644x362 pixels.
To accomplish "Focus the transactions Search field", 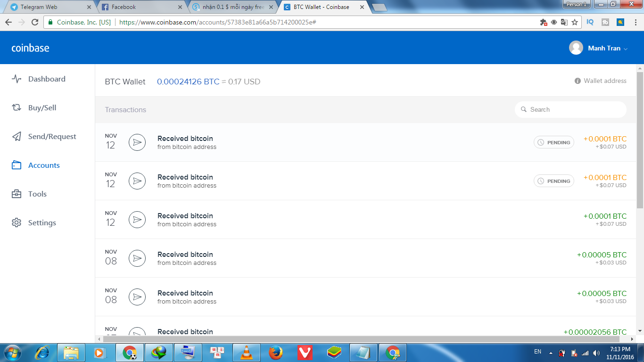I will 570,109.
